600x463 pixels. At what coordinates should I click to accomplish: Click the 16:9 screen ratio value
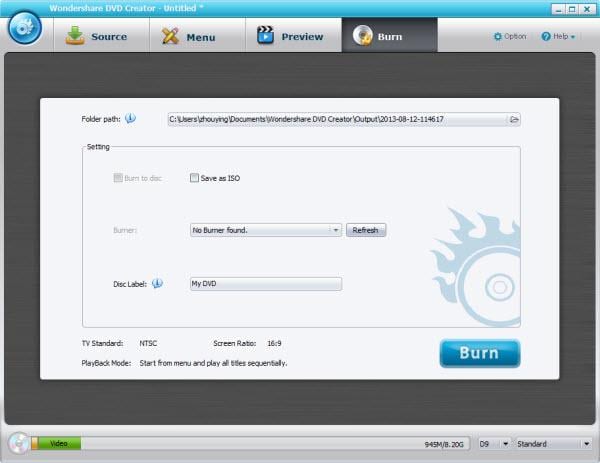274,343
